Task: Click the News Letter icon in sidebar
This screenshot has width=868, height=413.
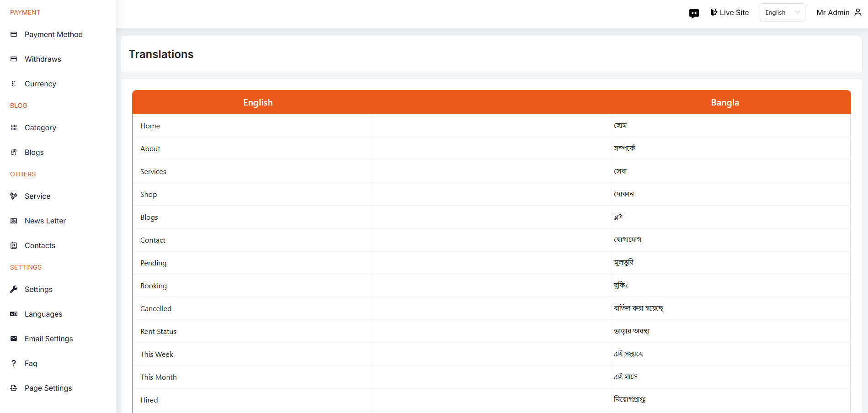Action: tap(14, 221)
